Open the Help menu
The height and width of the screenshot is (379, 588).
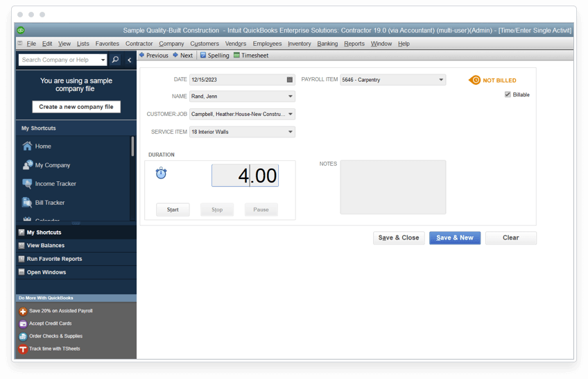404,44
